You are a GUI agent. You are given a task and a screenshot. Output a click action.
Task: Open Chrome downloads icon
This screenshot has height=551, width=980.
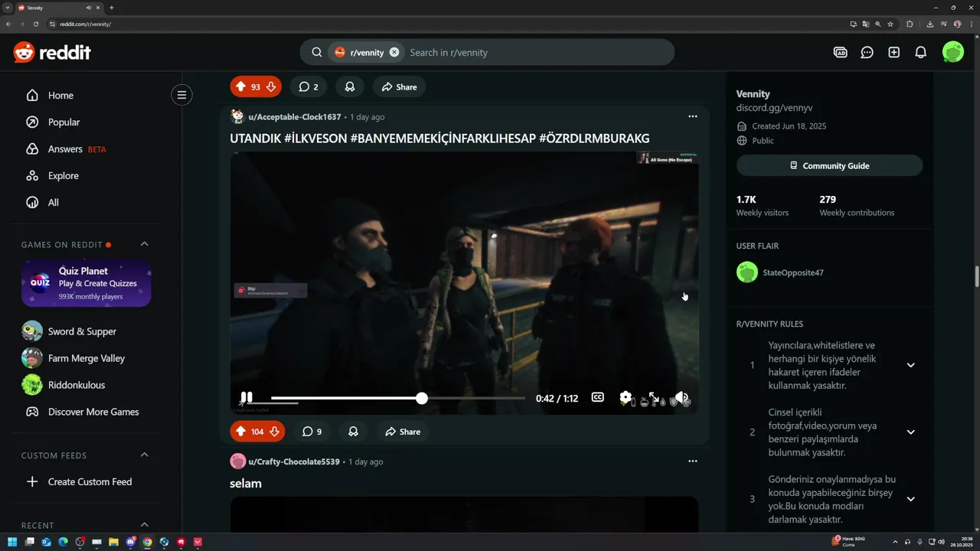(x=929, y=24)
